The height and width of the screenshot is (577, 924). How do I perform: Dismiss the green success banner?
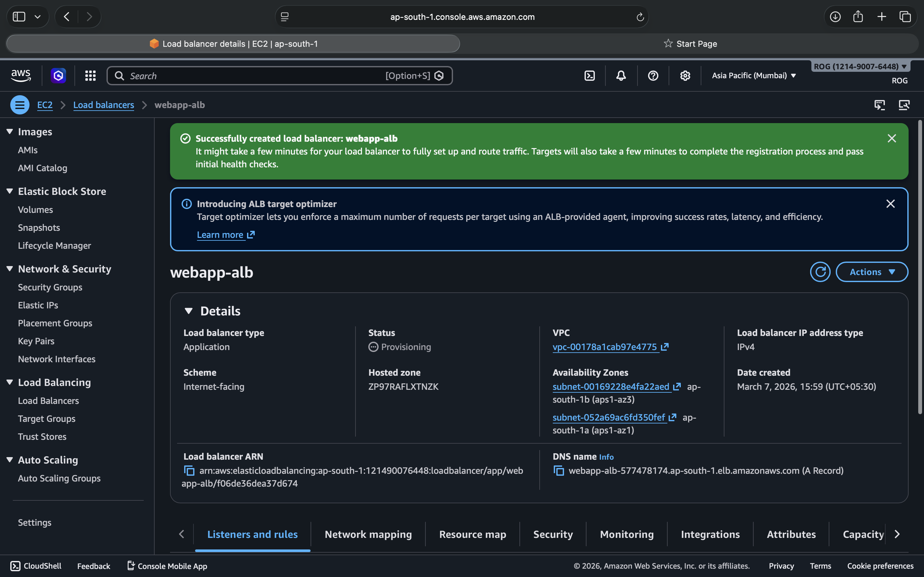point(892,138)
